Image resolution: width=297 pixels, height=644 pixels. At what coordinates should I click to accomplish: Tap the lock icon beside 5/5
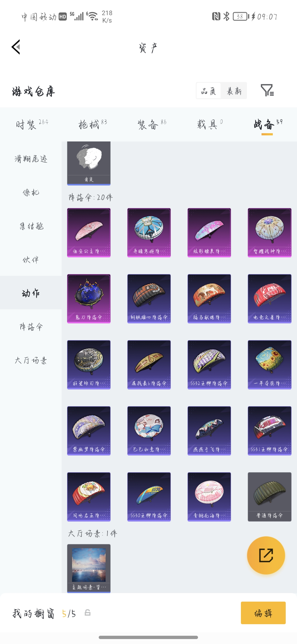(x=87, y=613)
